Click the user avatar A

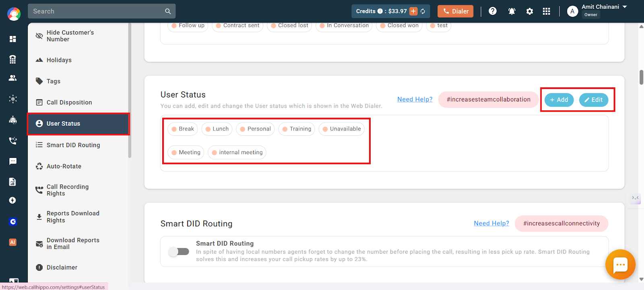[572, 11]
